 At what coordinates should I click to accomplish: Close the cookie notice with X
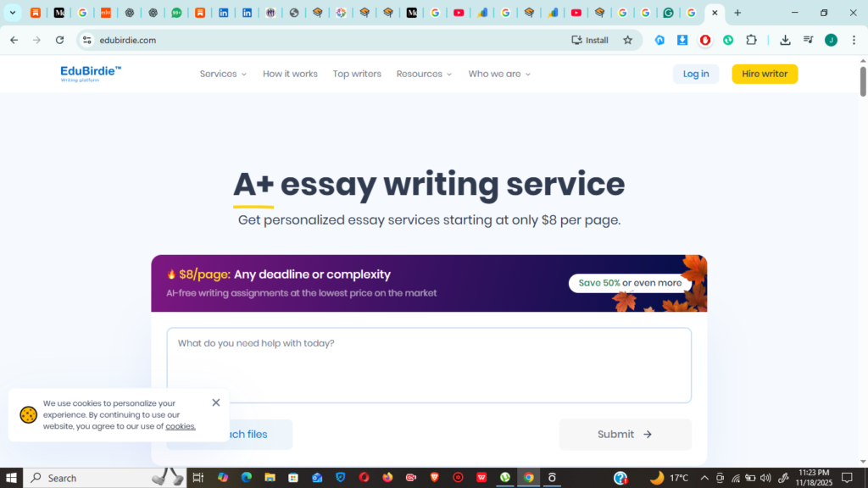pos(216,402)
